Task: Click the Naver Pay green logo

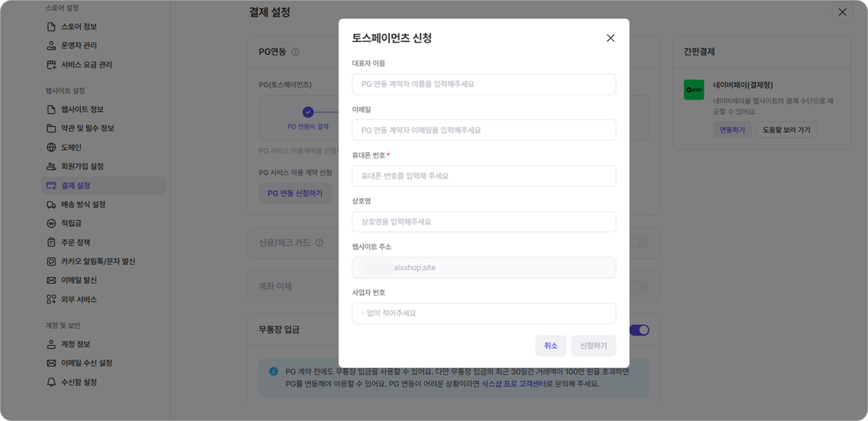Action: pyautogui.click(x=694, y=90)
